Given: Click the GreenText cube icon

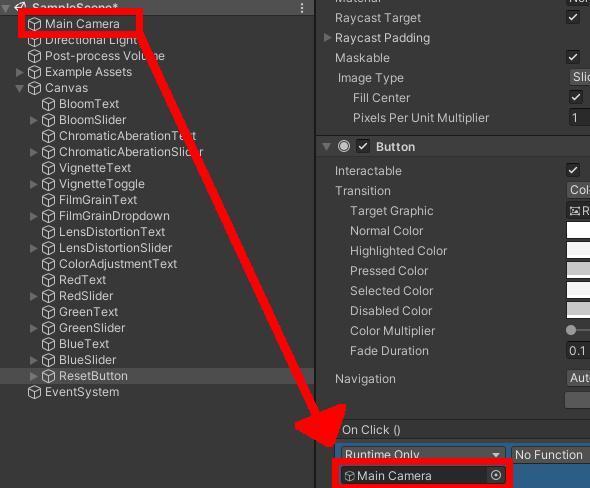Looking at the screenshot, I should (x=48, y=312).
